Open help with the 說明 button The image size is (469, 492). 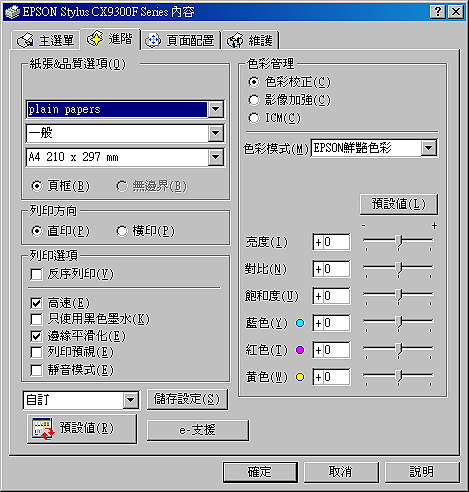tap(422, 472)
